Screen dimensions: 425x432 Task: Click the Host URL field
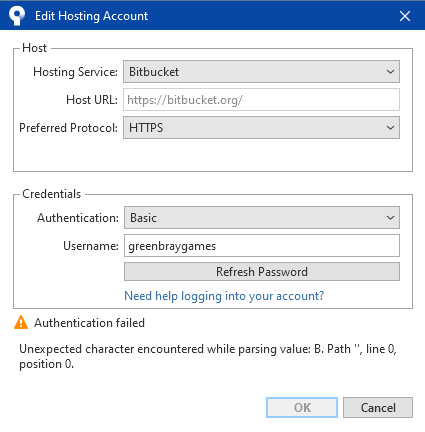point(261,100)
